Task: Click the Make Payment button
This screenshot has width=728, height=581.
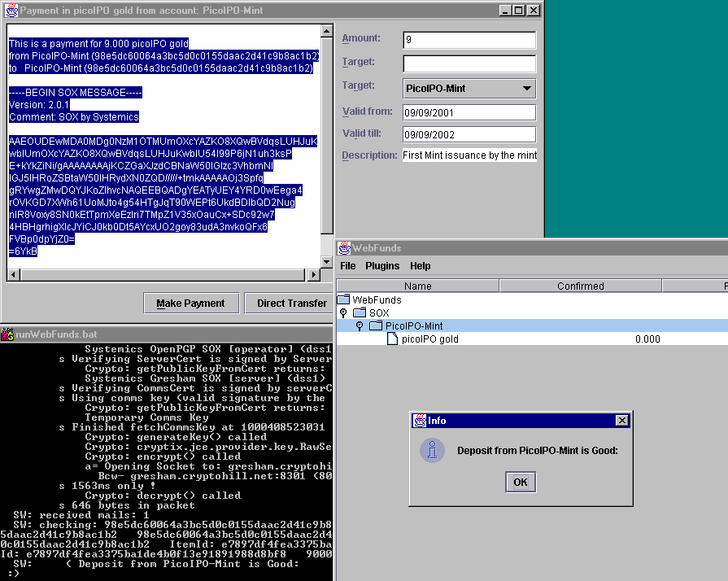Action: [x=191, y=304]
